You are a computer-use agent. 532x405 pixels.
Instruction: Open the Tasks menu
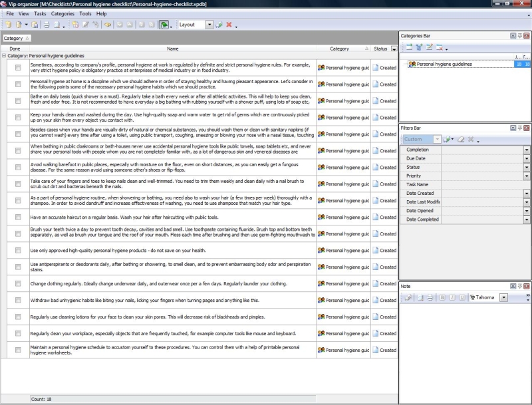coord(40,13)
